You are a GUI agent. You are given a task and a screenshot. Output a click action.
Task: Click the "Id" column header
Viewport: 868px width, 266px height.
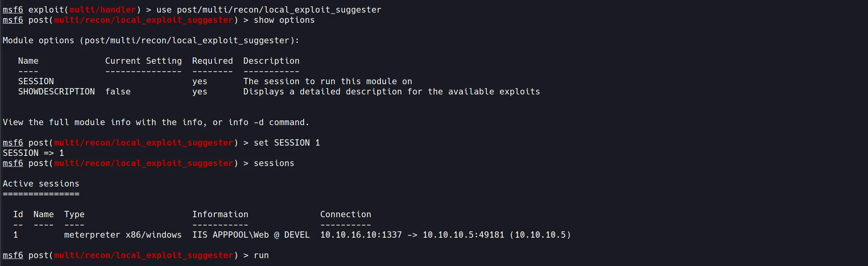(x=18, y=214)
